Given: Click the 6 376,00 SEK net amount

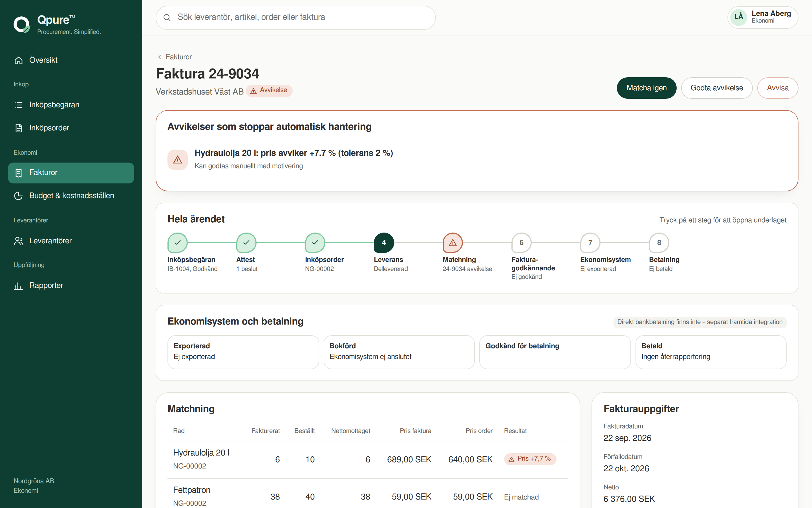Looking at the screenshot, I should [629, 499].
